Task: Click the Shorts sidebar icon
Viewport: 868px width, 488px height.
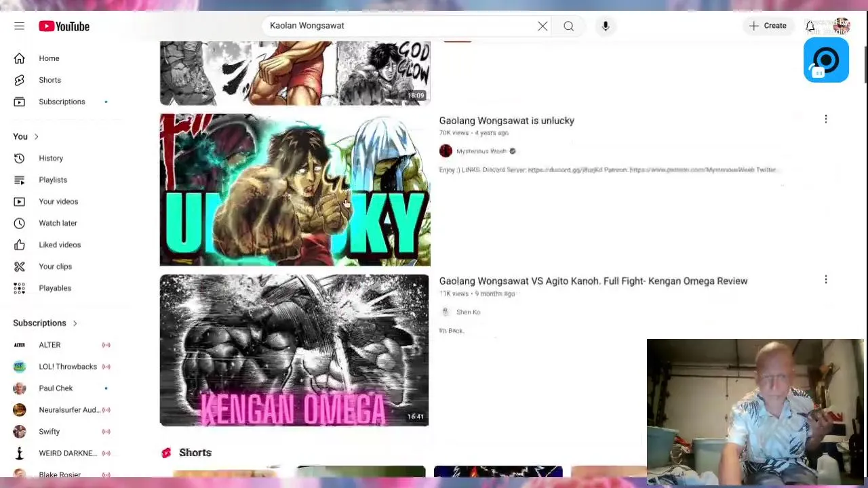Action: click(19, 80)
